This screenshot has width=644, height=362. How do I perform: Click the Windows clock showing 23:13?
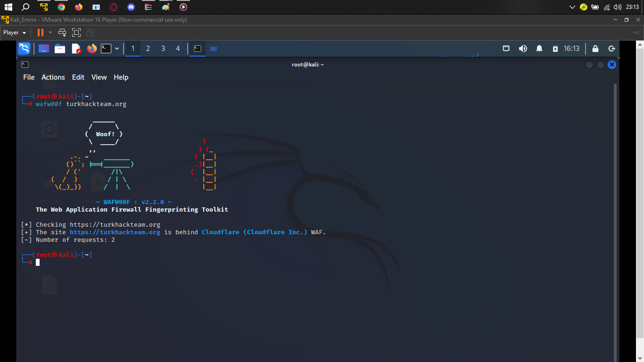(632, 7)
